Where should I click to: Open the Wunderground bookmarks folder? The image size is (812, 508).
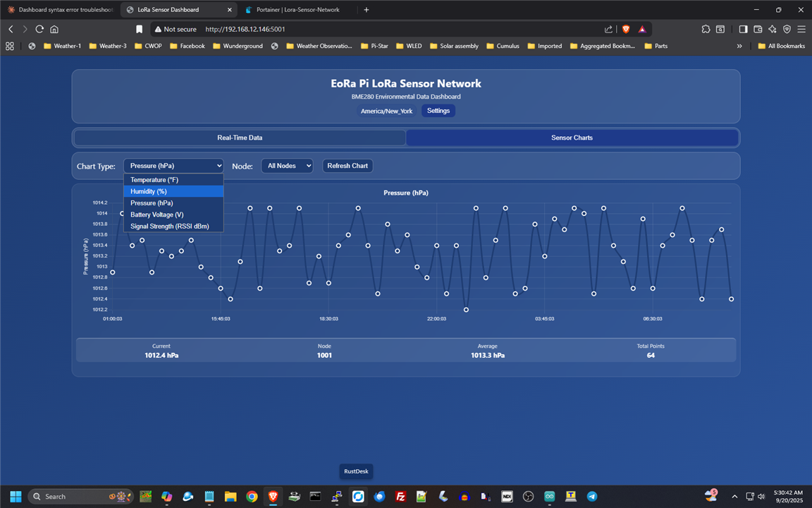(238, 46)
